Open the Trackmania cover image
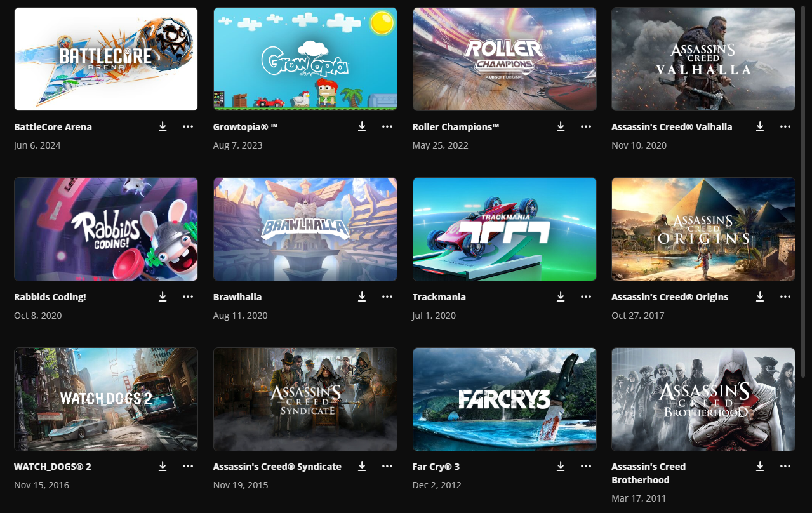Viewport: 812px width, 513px height. (x=505, y=229)
